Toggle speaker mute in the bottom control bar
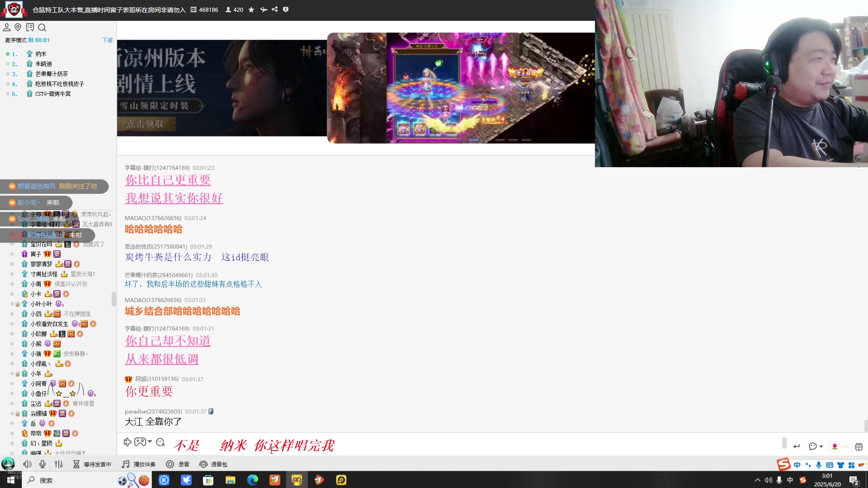The image size is (868, 488). coord(28,464)
